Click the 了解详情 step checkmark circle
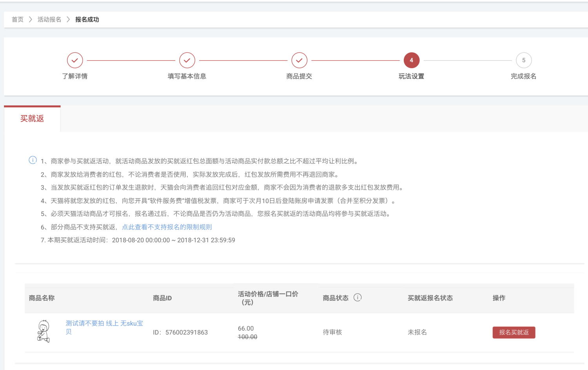 click(75, 60)
